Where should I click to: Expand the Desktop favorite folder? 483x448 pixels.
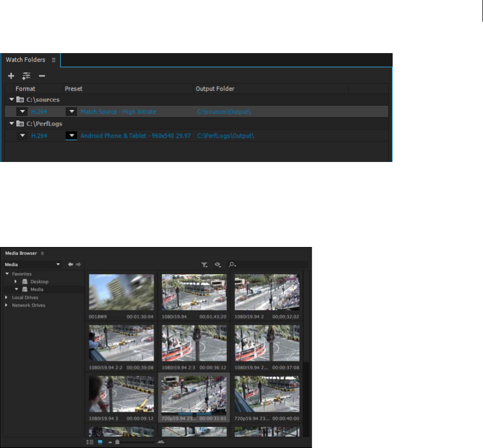click(16, 281)
